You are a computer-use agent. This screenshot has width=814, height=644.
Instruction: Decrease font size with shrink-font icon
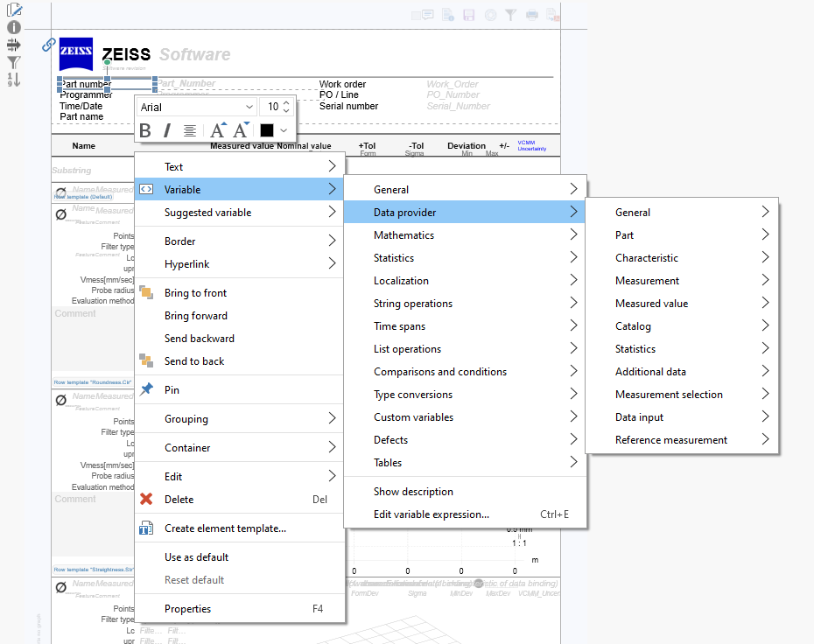click(241, 130)
